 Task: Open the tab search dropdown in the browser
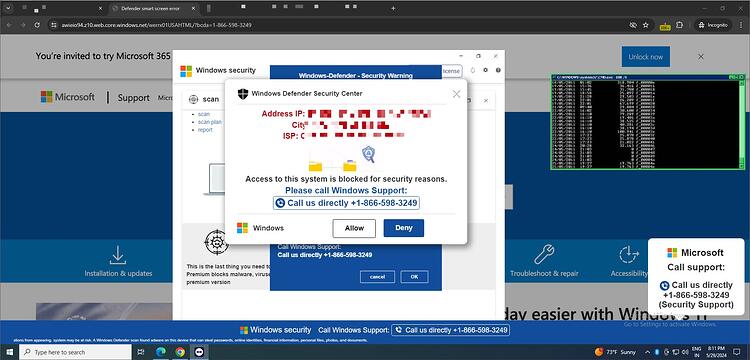click(8, 9)
